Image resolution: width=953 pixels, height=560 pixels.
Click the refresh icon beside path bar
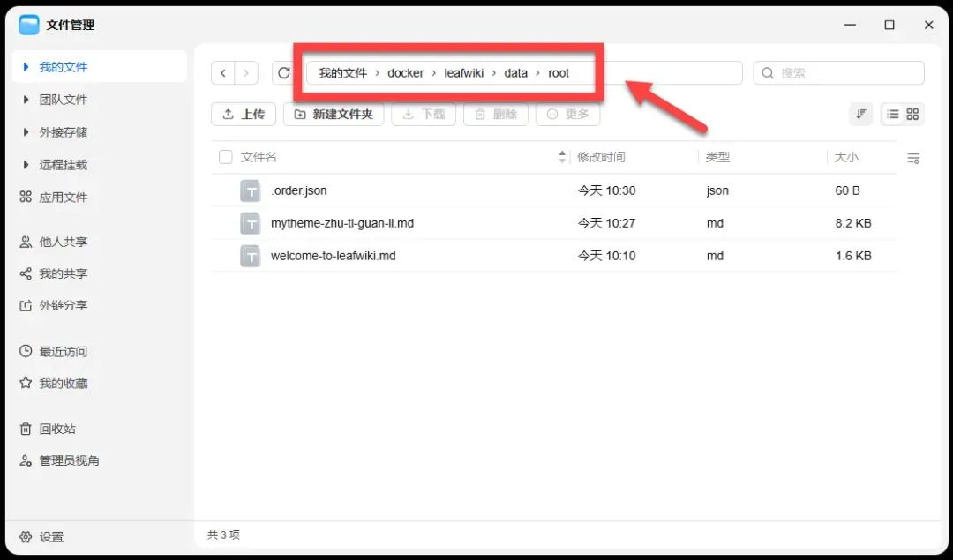[x=284, y=73]
